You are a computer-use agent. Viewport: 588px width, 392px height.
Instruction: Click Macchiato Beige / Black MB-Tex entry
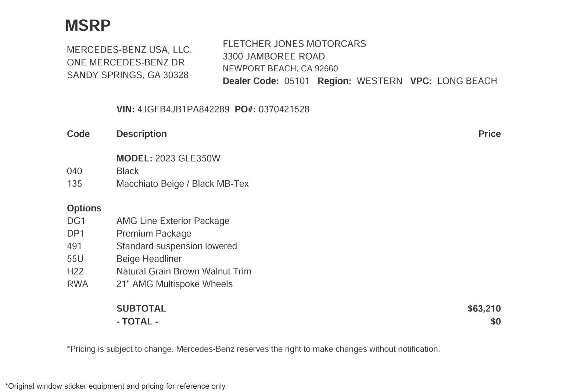coord(183,184)
